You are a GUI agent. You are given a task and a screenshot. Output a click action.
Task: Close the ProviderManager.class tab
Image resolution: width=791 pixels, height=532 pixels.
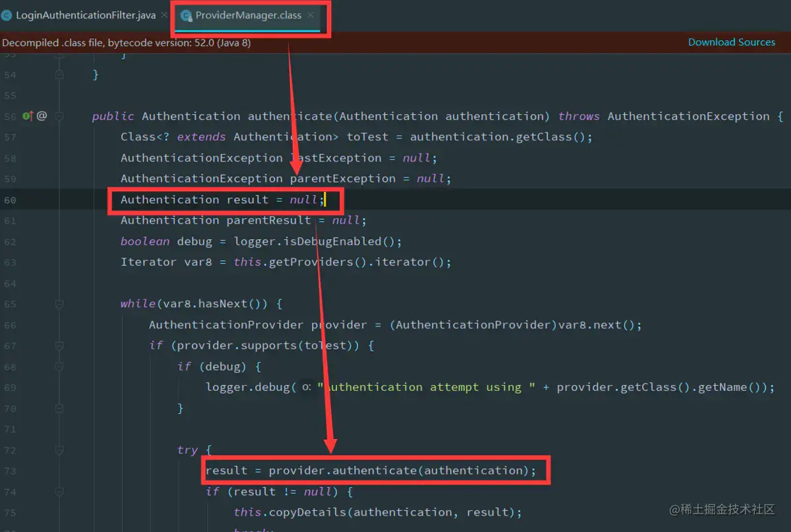[310, 15]
